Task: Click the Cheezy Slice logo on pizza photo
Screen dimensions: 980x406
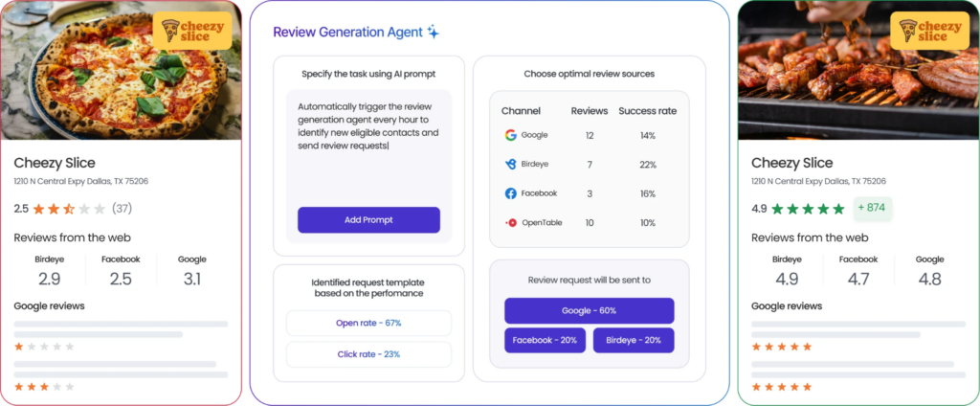Action: pyautogui.click(x=192, y=31)
